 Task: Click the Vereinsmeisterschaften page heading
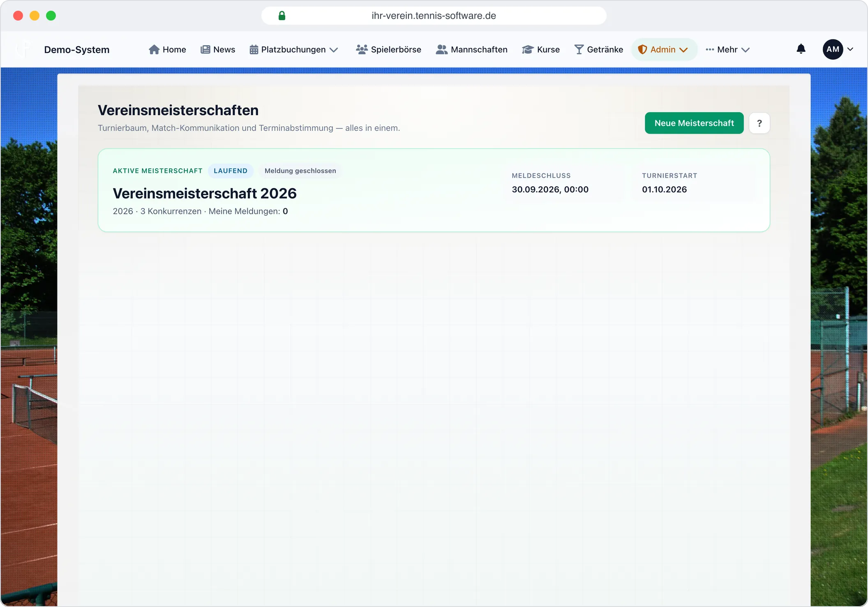178,110
